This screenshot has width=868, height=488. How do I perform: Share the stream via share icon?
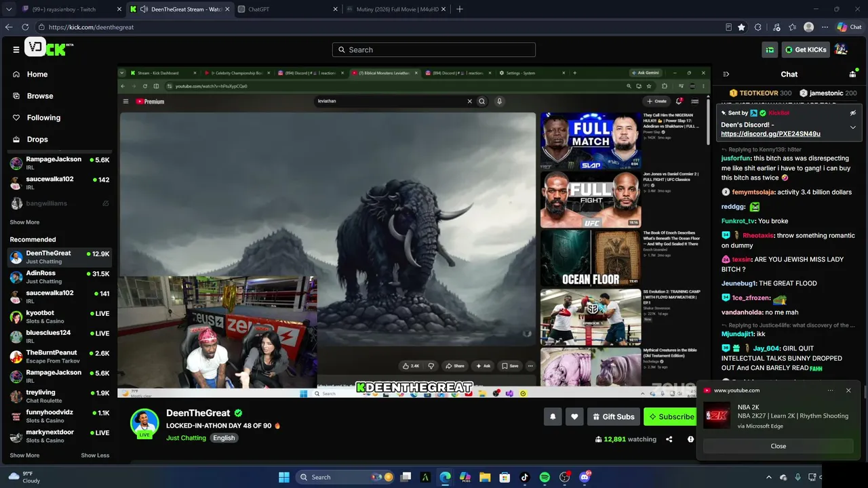pos(669,439)
